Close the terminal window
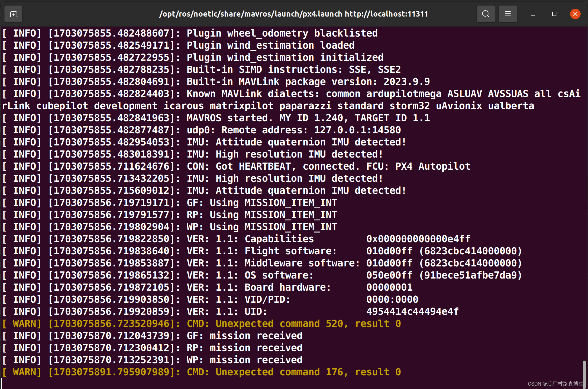The image size is (588, 389). (575, 14)
